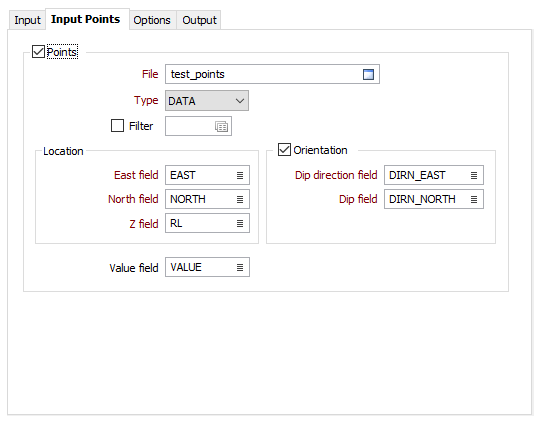The height and width of the screenshot is (424, 538).
Task: Click the DIRN_NORTH Dip field input
Action: click(434, 199)
